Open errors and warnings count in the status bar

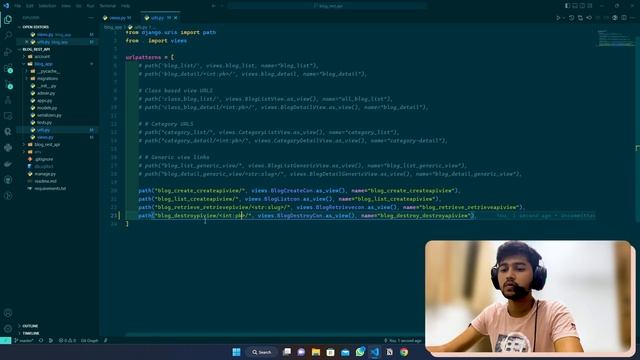[67, 340]
